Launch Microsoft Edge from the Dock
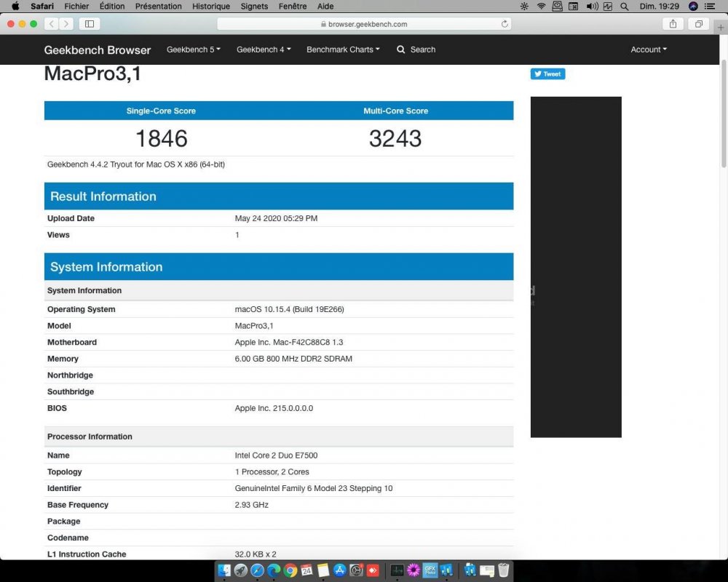The width and height of the screenshot is (728, 582). [x=274, y=570]
